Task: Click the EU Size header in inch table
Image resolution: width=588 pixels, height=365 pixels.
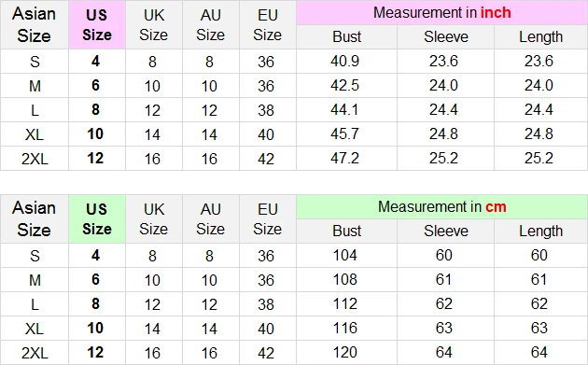Action: click(x=267, y=25)
